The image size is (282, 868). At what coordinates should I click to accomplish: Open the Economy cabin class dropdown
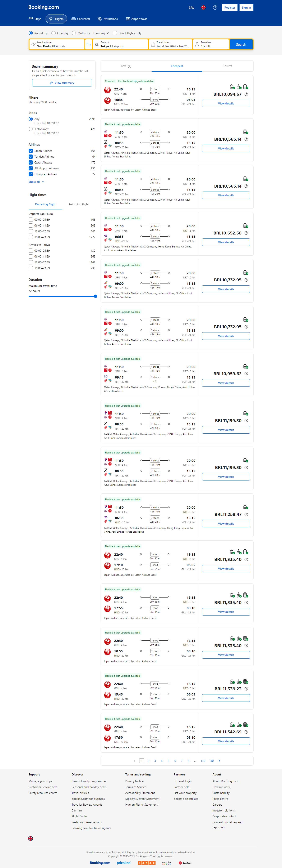pos(101,33)
